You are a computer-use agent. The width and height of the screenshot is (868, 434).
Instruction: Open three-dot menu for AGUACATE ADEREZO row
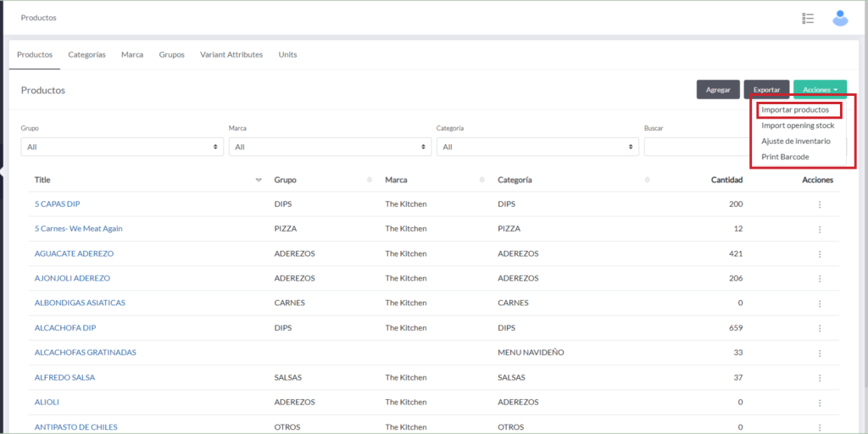click(819, 253)
